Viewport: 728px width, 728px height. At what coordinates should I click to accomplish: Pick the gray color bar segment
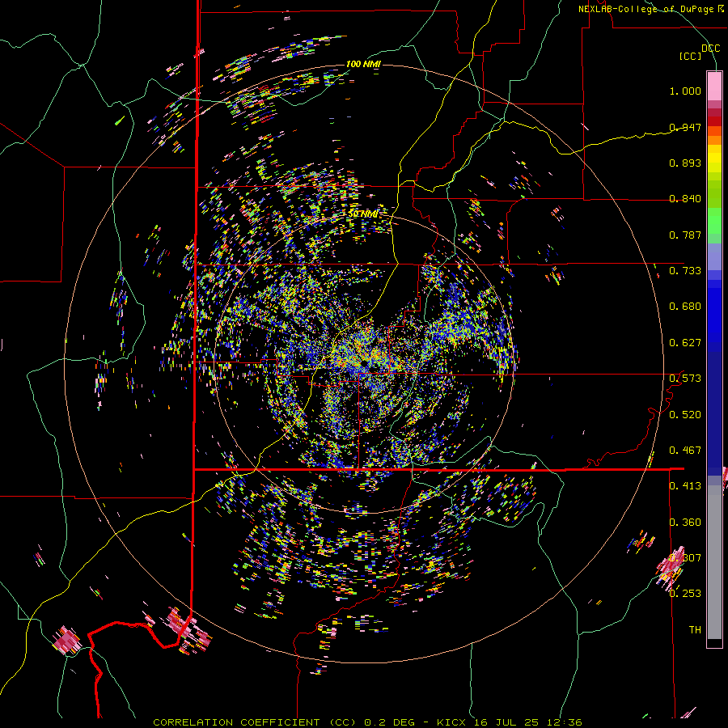point(714,564)
